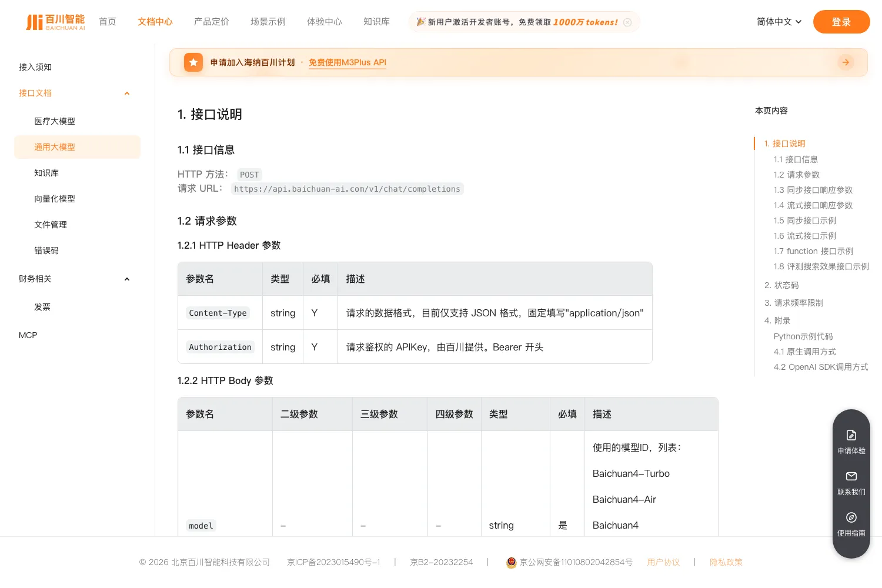Open 场景示例 in the top navigation
Image resolution: width=882 pixels, height=588 pixels.
[268, 22]
